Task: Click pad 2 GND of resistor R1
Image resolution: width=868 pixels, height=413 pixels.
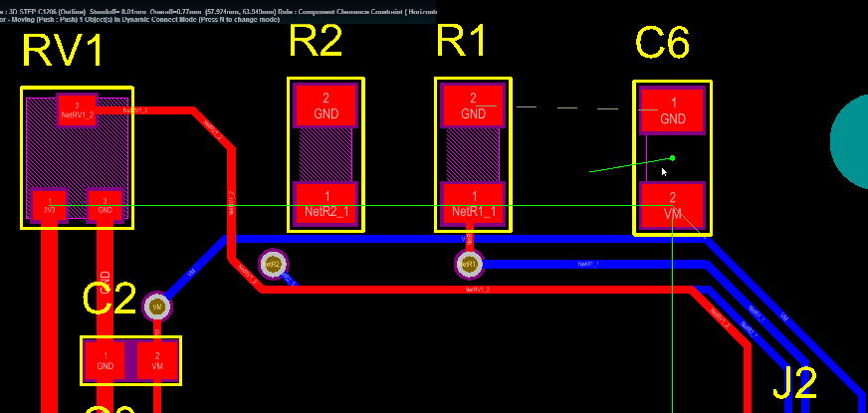Action: pyautogui.click(x=473, y=105)
